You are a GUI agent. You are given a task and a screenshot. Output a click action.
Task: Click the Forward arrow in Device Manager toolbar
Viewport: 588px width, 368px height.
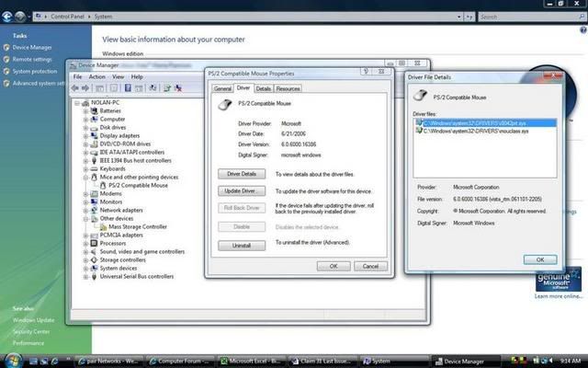click(x=85, y=88)
